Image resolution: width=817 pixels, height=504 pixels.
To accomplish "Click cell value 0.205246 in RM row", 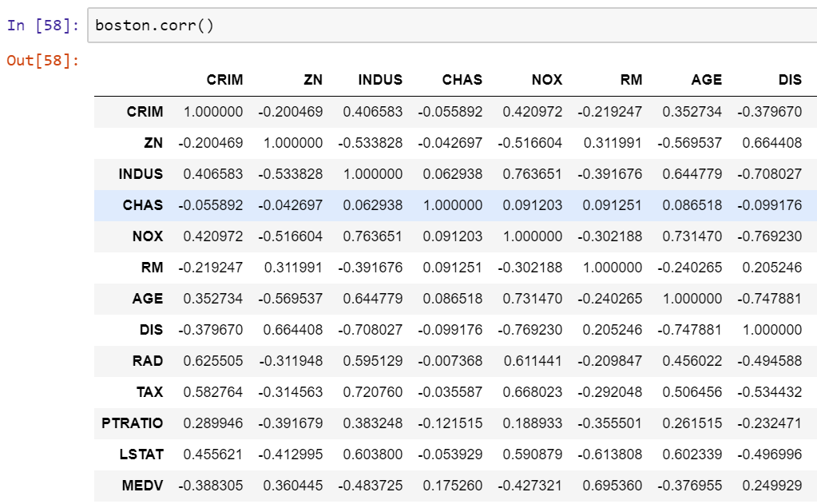I will pos(772,268).
